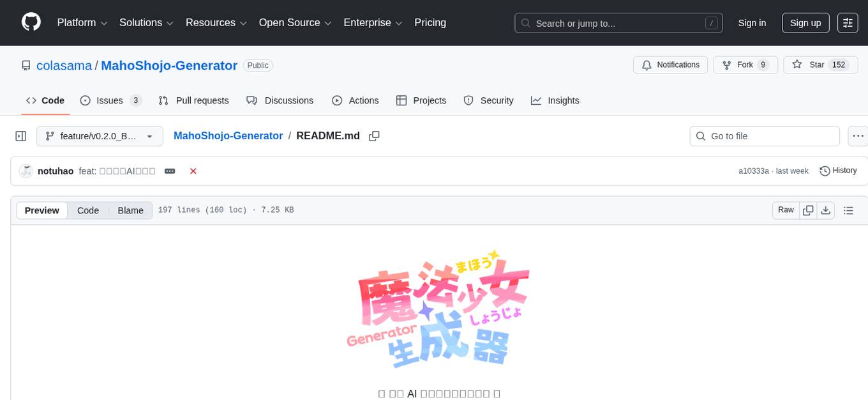Viewport: 868px width, 400px height.
Task: Switch to Preview view
Action: 42,210
